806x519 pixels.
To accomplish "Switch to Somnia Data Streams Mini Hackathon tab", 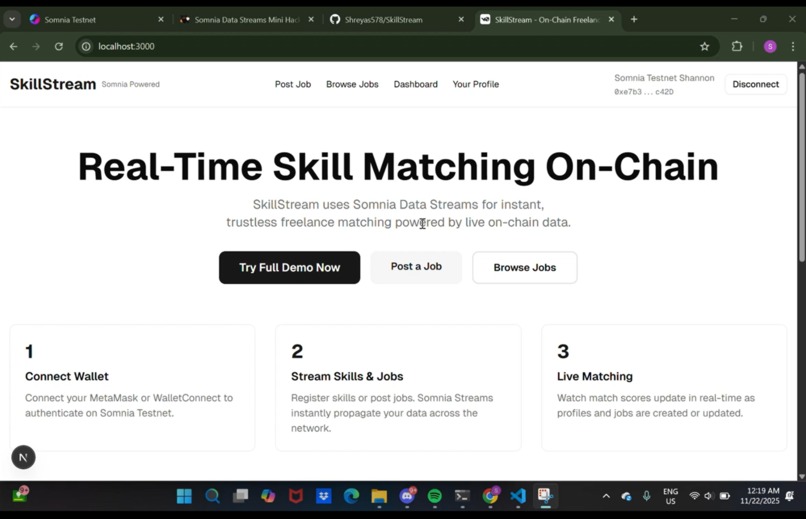I will pos(246,20).
